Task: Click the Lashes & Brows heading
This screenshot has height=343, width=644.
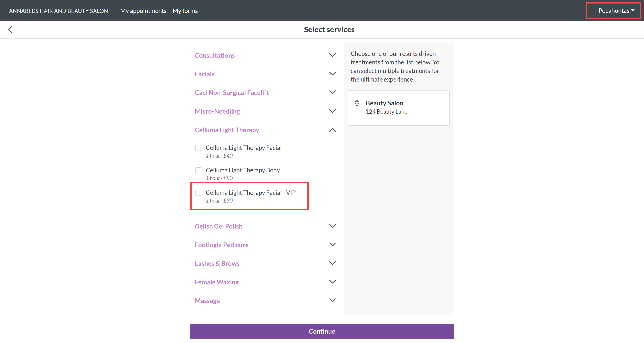Action: pos(217,263)
